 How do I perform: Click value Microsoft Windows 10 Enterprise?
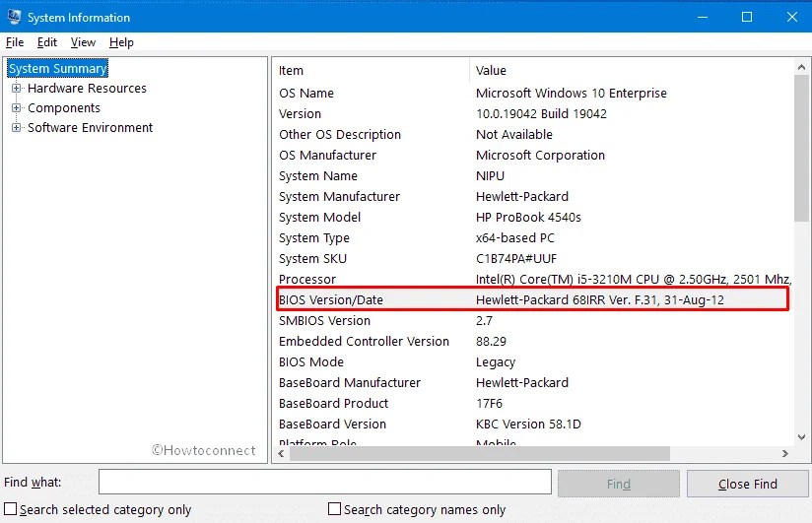pos(572,94)
